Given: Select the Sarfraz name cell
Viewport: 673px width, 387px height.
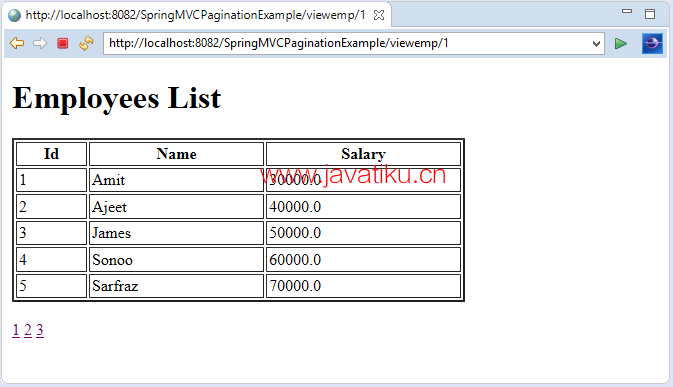Looking at the screenshot, I should click(176, 286).
